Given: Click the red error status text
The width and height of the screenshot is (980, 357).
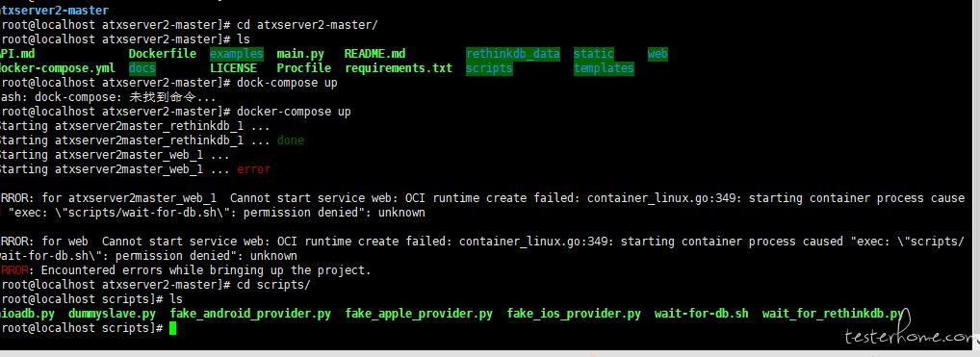Looking at the screenshot, I should pos(254,169).
